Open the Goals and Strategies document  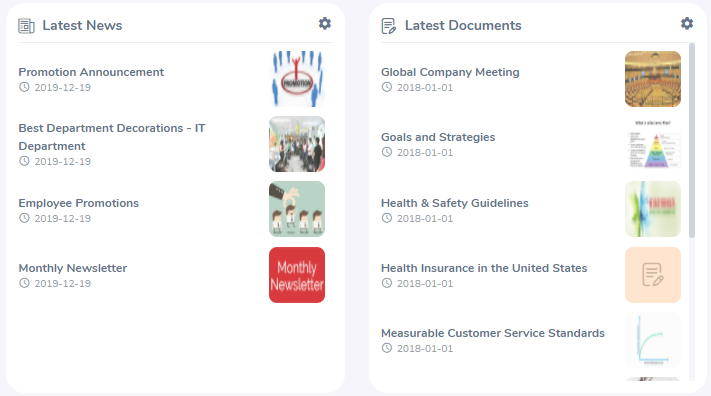[438, 137]
